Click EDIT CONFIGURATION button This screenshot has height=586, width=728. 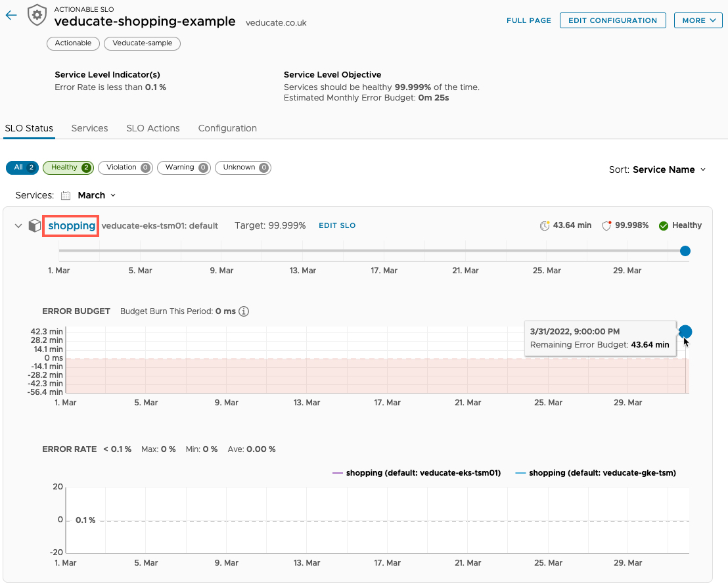(x=613, y=20)
